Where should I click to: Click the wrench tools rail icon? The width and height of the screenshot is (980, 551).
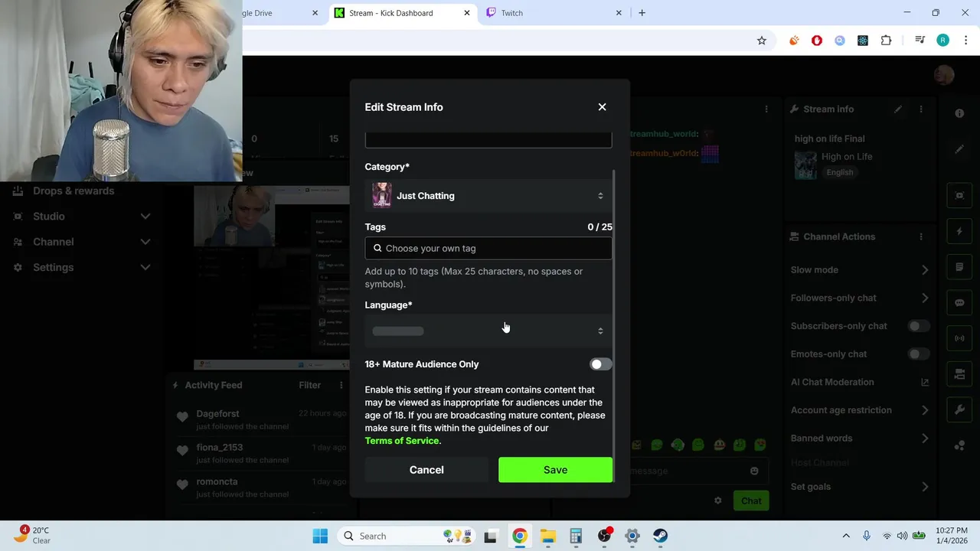click(959, 410)
